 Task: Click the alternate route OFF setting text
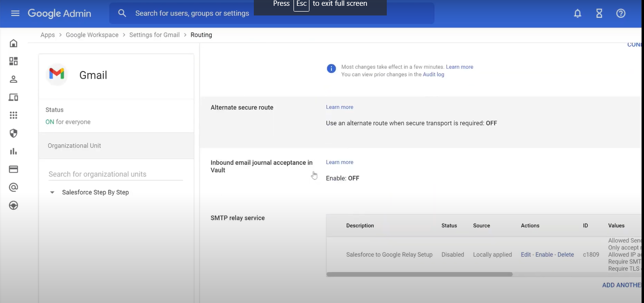411,123
